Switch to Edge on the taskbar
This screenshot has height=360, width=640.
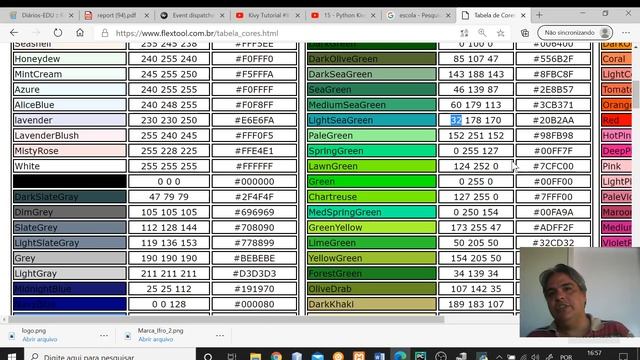[400, 356]
